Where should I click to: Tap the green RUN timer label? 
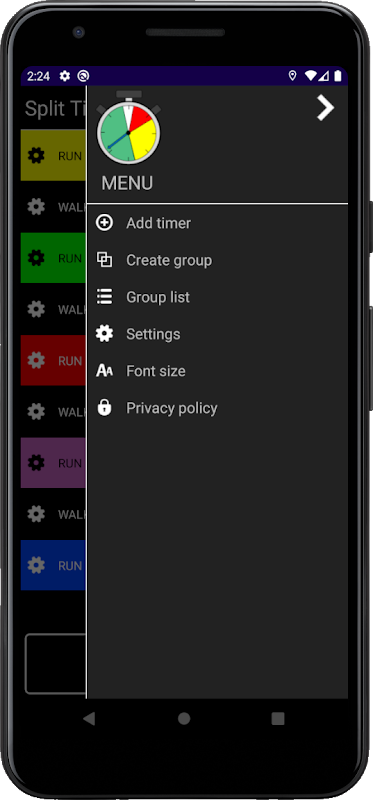pos(70,258)
